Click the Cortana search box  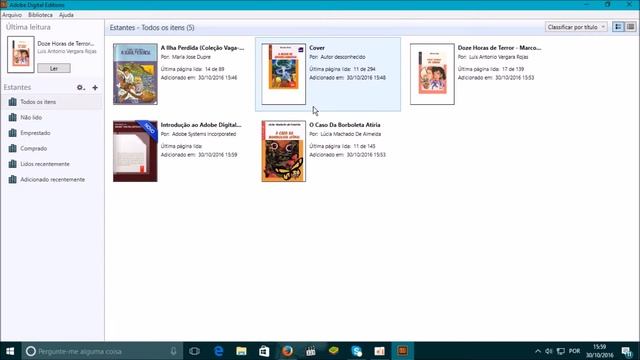[102, 351]
